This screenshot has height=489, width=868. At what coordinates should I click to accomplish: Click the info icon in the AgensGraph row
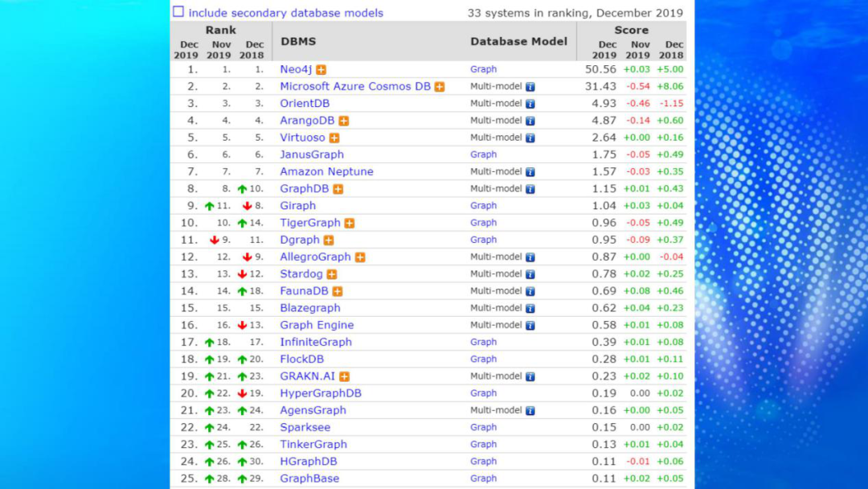[530, 410]
